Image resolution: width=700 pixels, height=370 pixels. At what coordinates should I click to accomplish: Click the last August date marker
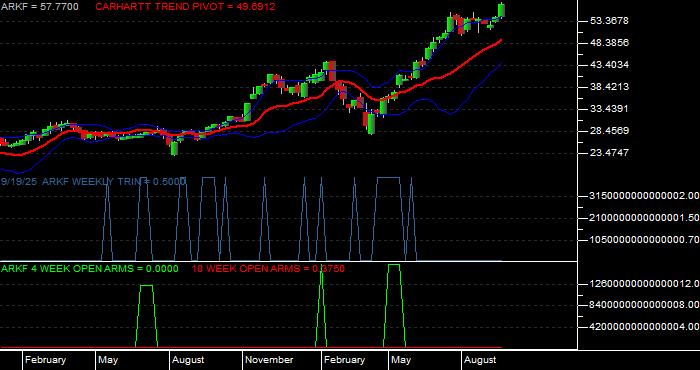point(480,360)
